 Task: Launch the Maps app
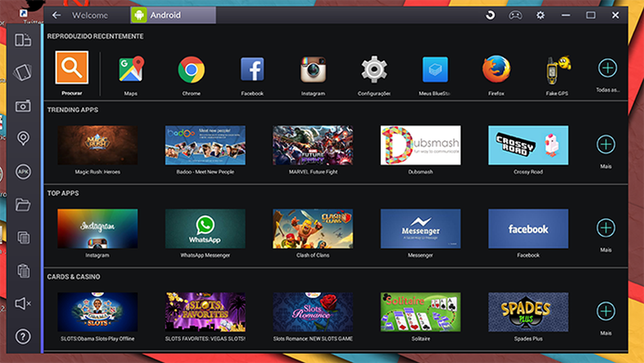pos(131,69)
